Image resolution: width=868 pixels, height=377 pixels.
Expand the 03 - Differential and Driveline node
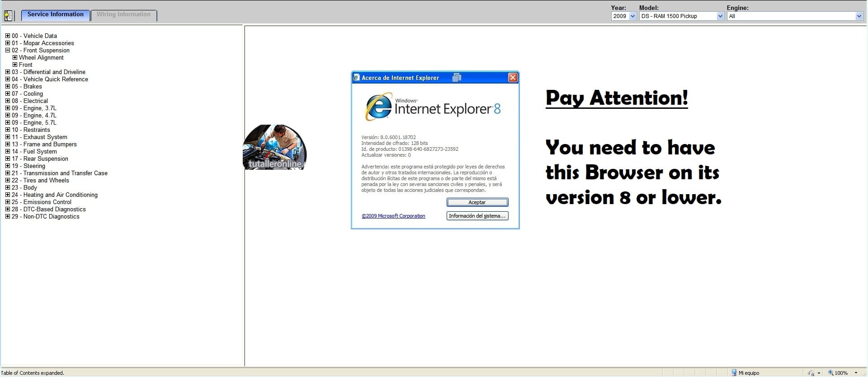pos(8,72)
